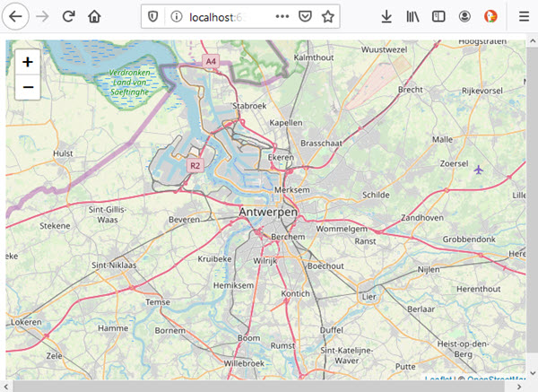The image size is (538, 392).
Task: Click the Rijkevorsel label
Action: (x=482, y=91)
